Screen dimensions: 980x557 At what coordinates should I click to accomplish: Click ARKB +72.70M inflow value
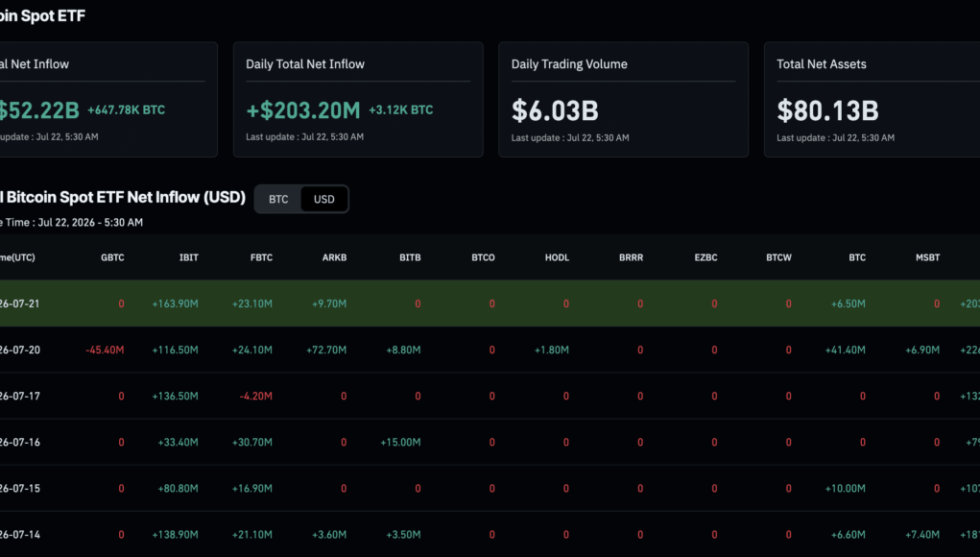click(x=326, y=351)
